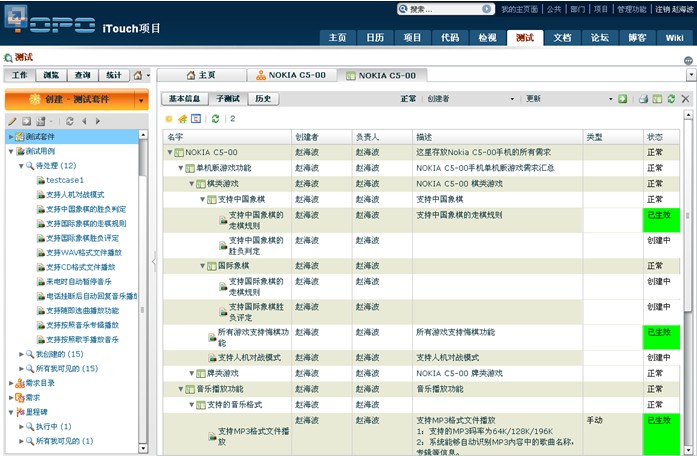Image resolution: width=697 pixels, height=456 pixels.
Task: Click the back arrow in left panel toolbar
Action: point(84,121)
